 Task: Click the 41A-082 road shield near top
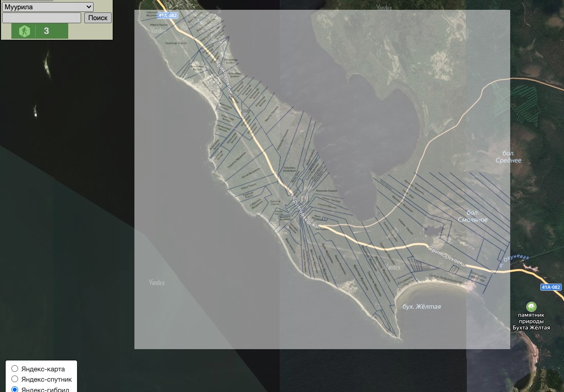coord(167,15)
